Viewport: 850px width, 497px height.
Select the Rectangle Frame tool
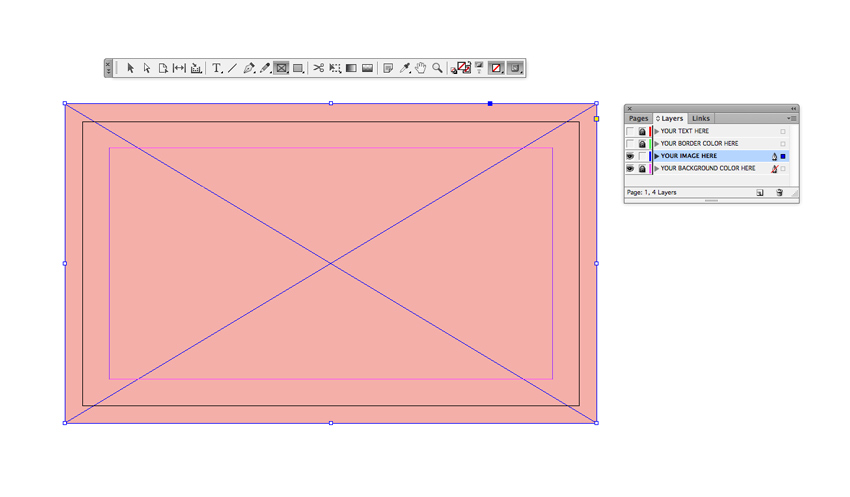[x=281, y=68]
